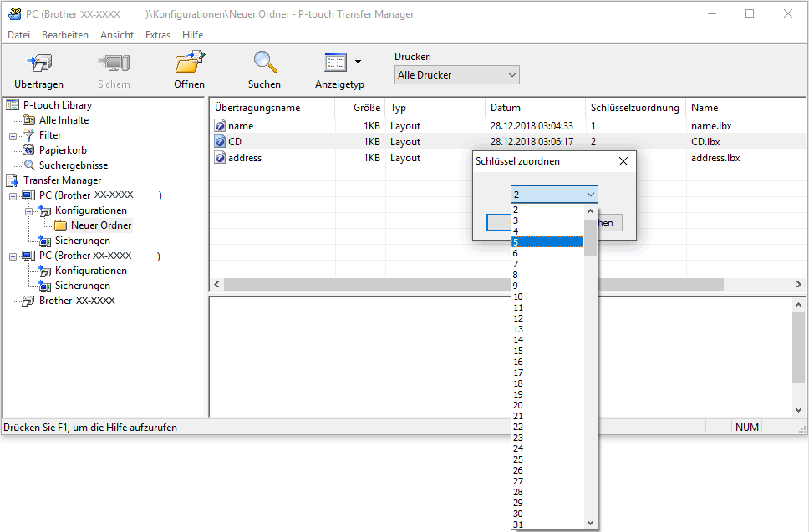
Task: Select 25 in the key number list
Action: 547,459
